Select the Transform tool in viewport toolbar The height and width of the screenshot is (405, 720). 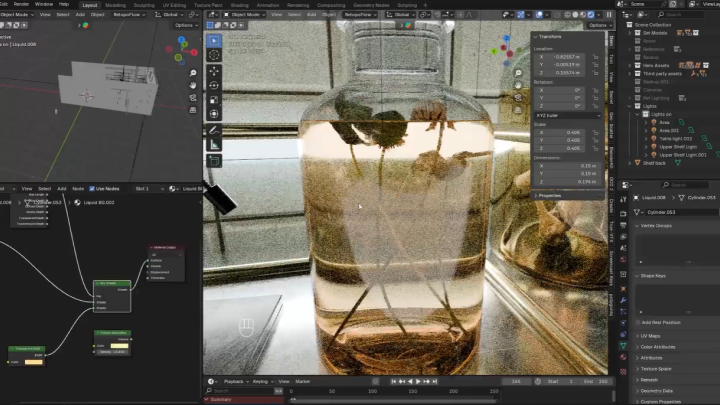[x=214, y=114]
